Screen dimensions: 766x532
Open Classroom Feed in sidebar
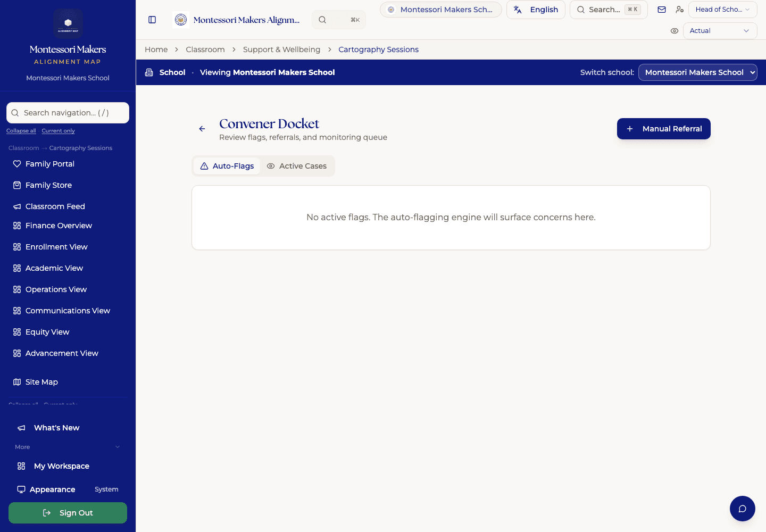pos(68,206)
